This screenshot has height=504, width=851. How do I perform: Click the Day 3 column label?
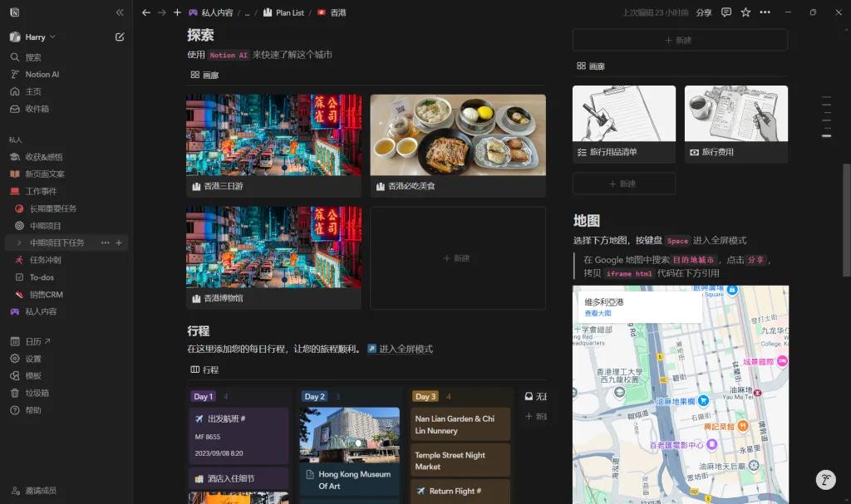(x=425, y=396)
